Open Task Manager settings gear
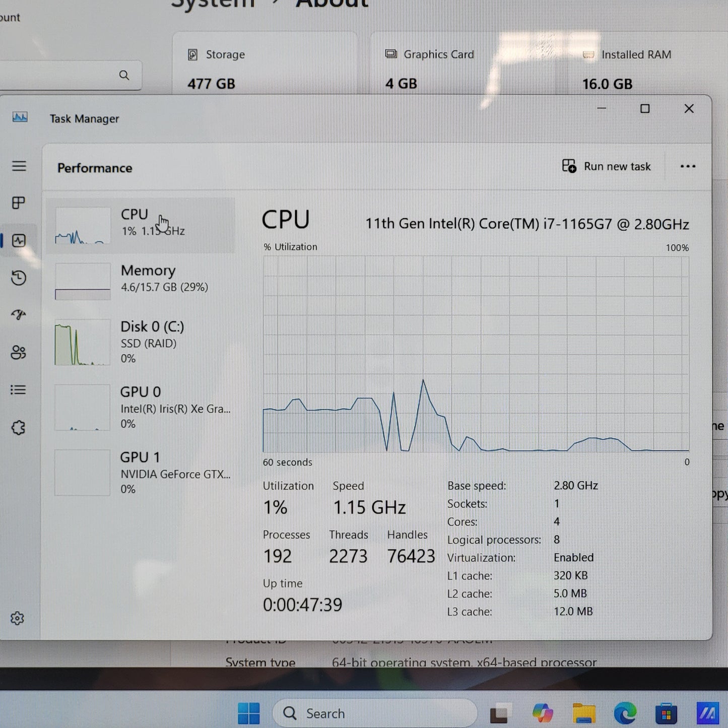 [18, 618]
